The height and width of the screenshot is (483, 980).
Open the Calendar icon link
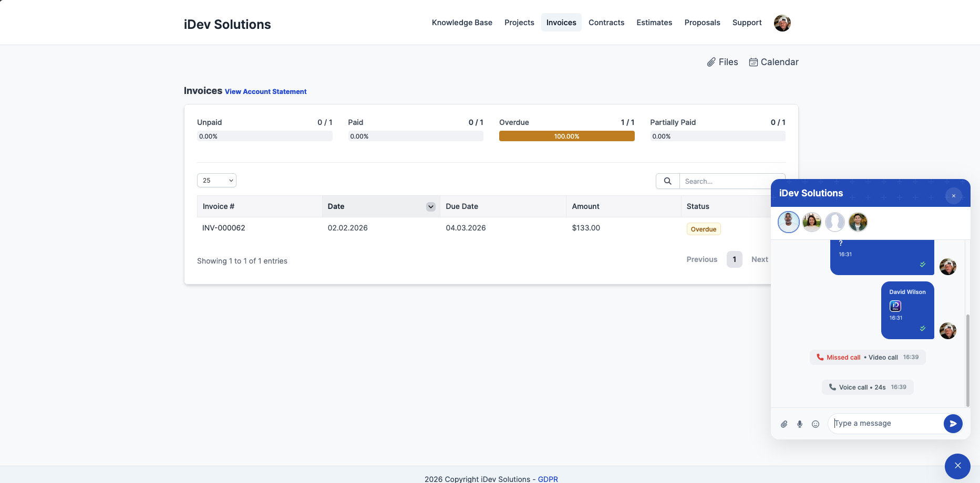pyautogui.click(x=773, y=62)
